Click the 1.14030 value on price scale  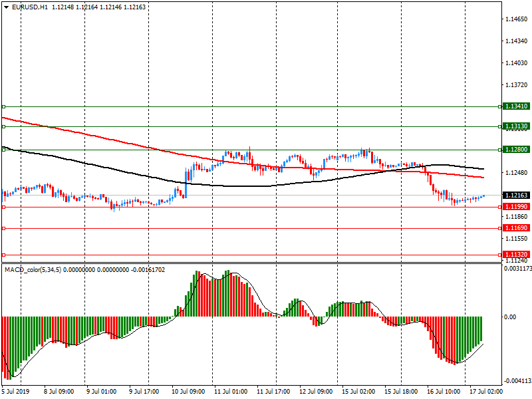517,63
